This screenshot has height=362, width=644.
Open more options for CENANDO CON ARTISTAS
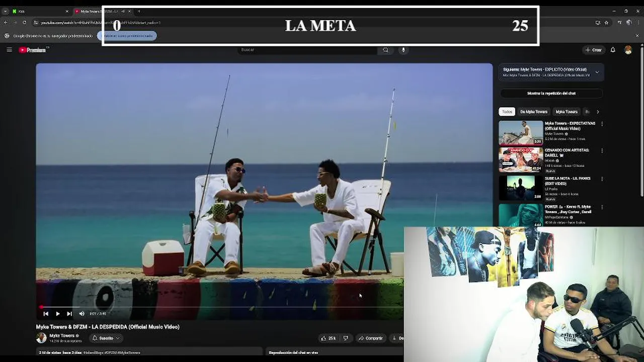pyautogui.click(x=602, y=150)
